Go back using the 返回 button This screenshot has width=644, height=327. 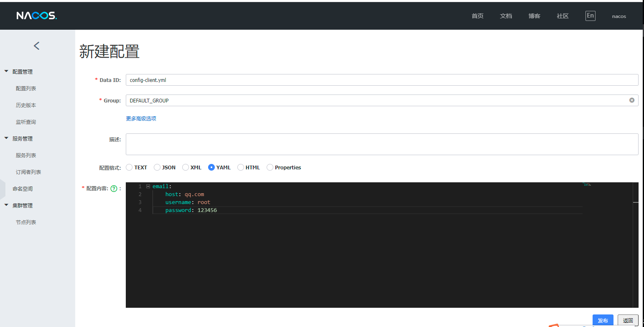[x=628, y=320]
